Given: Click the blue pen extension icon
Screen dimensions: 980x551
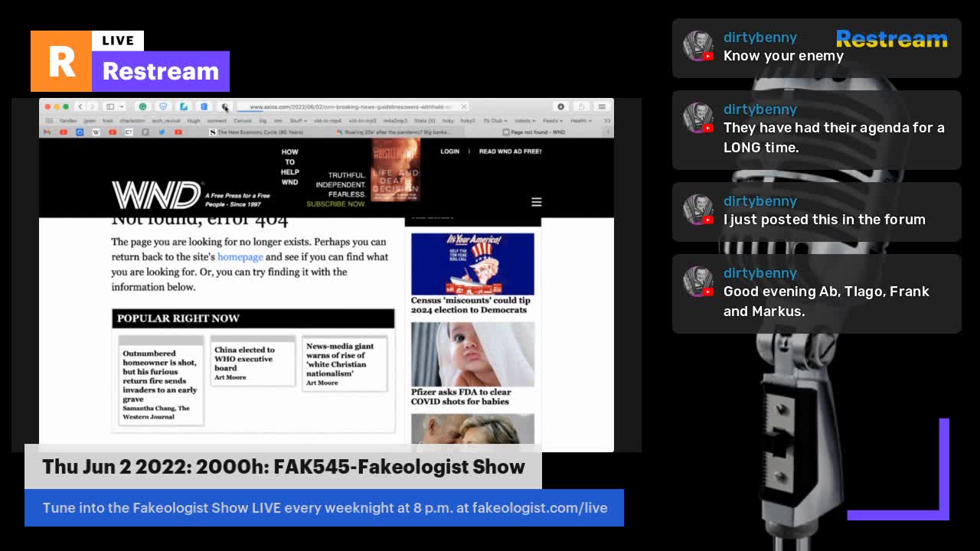Looking at the screenshot, I should 184,106.
